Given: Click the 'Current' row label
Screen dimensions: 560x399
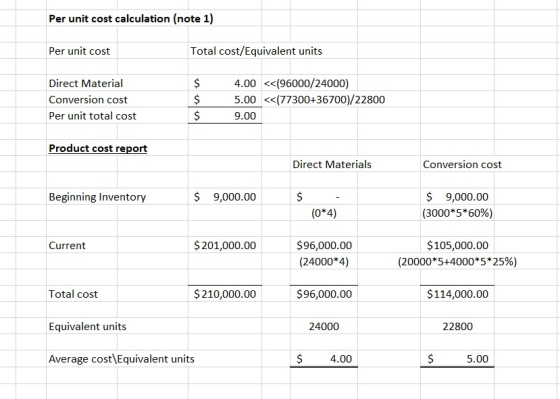Looking at the screenshot, I should pyautogui.click(x=67, y=245).
